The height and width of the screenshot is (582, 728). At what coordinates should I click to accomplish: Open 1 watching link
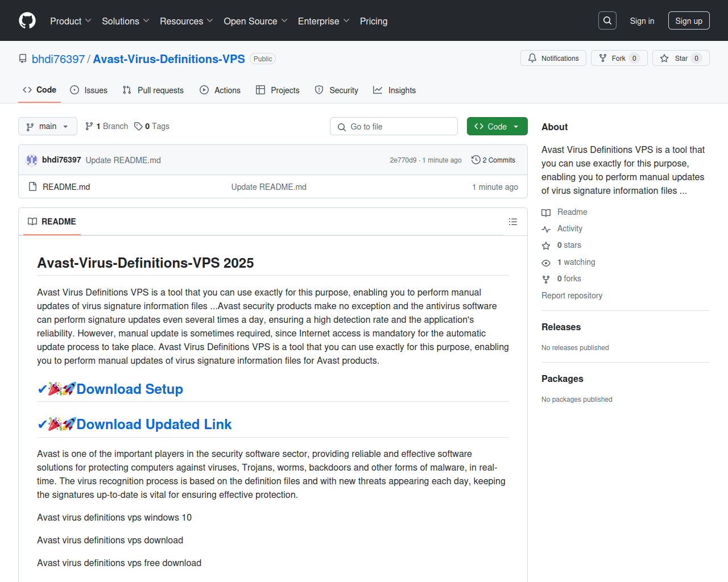coord(576,262)
